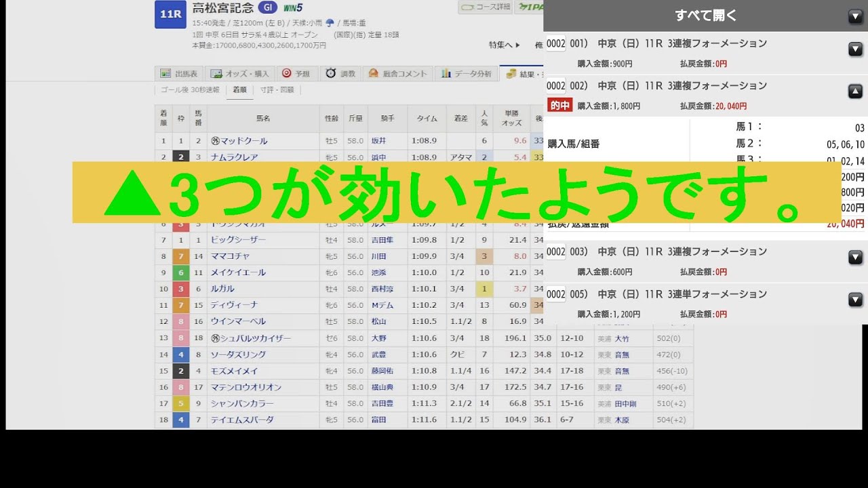Screen dimensions: 868x488
Task: Select the 着順 results tab
Action: [241, 90]
